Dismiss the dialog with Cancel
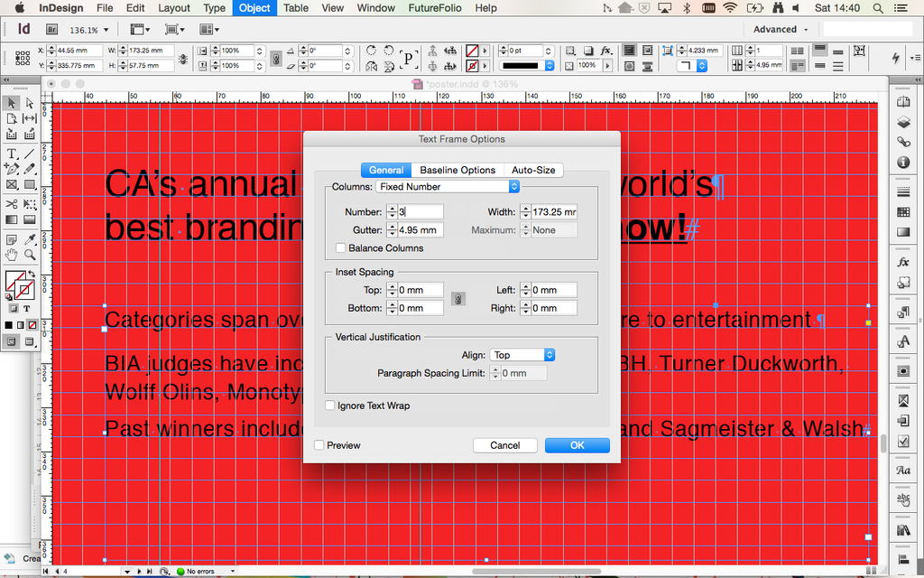Screen dimensions: 924x578 coord(504,444)
